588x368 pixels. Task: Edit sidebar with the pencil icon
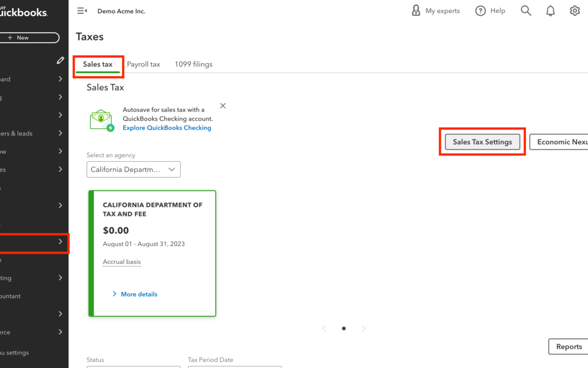tap(60, 61)
